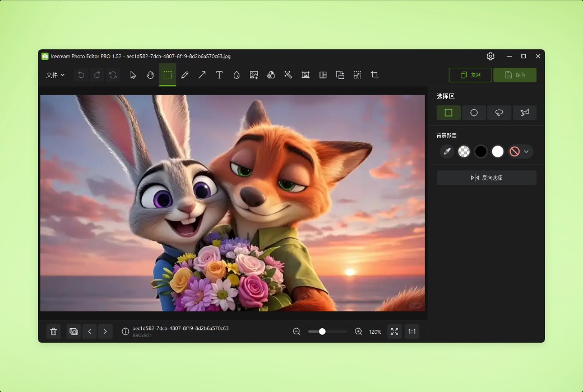Select the Crop tool
Viewport: 583px width, 392px height.
(x=374, y=74)
